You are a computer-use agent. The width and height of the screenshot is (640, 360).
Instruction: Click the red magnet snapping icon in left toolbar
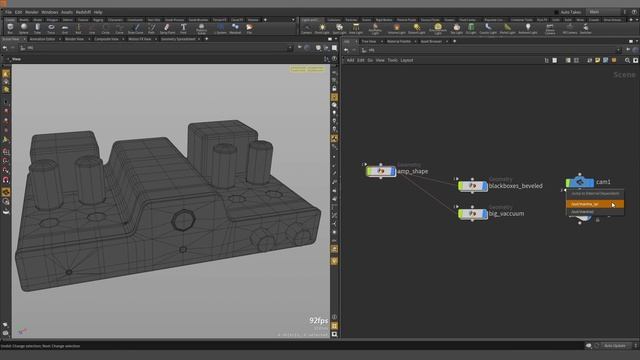click(x=6, y=180)
